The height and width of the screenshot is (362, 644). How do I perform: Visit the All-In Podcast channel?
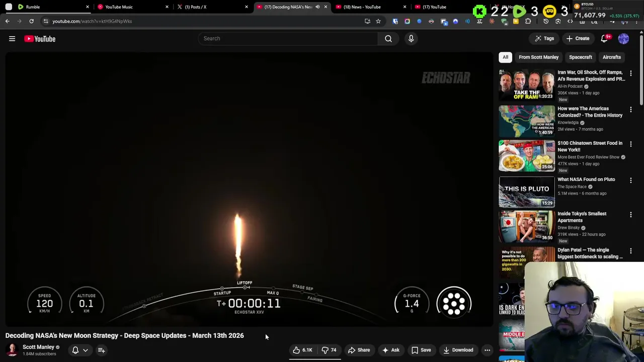tap(570, 86)
